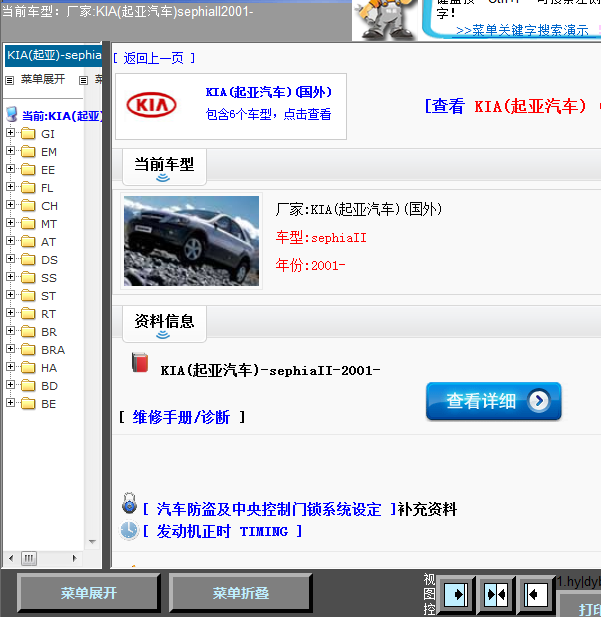Screen dimensions: 601x617
Task: Select the 资料信息 tab header
Action: (x=164, y=324)
